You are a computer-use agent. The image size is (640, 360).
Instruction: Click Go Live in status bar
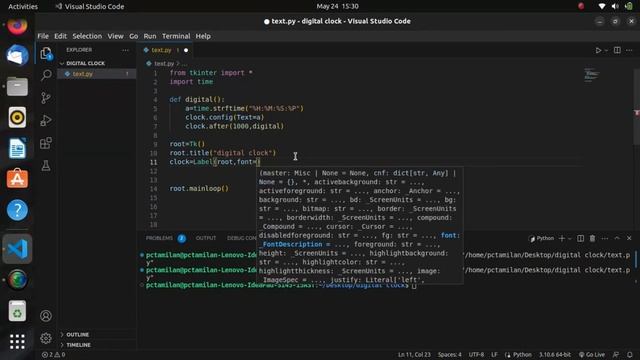592,354
